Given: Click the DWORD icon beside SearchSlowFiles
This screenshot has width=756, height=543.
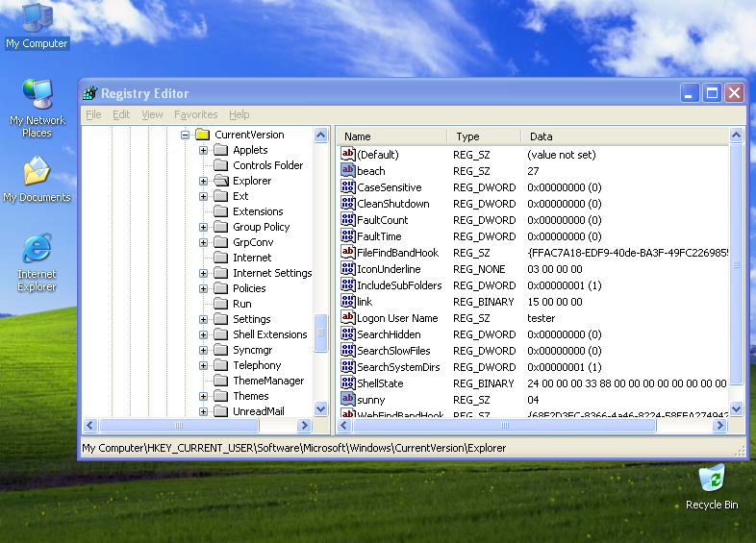Looking at the screenshot, I should click(x=347, y=351).
